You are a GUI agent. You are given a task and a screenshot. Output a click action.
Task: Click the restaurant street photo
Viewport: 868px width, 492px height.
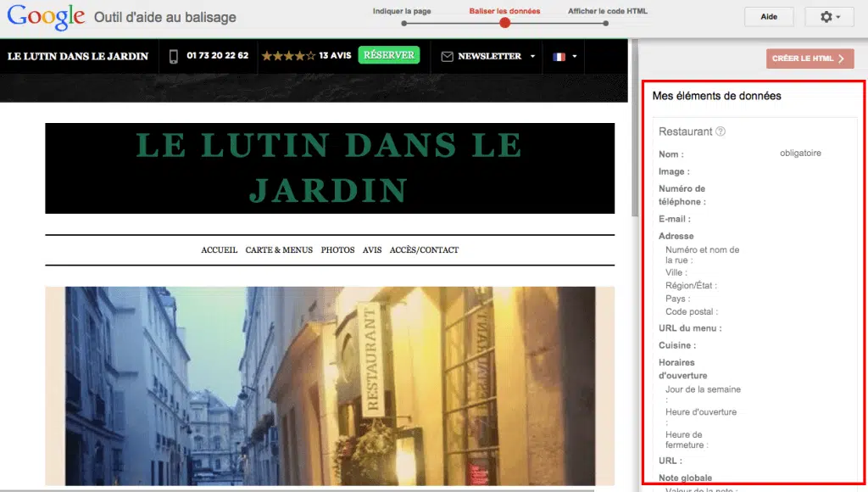click(x=329, y=386)
